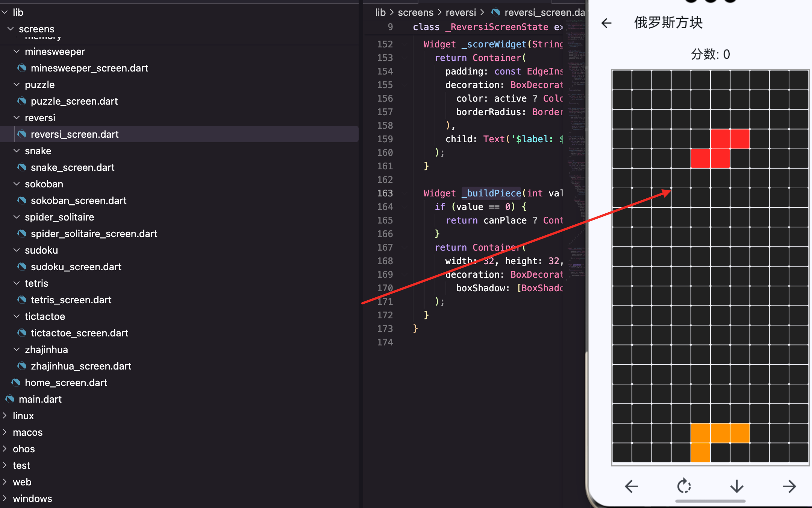
Task: Select the reversi breadcrumb segment
Action: 461,12
